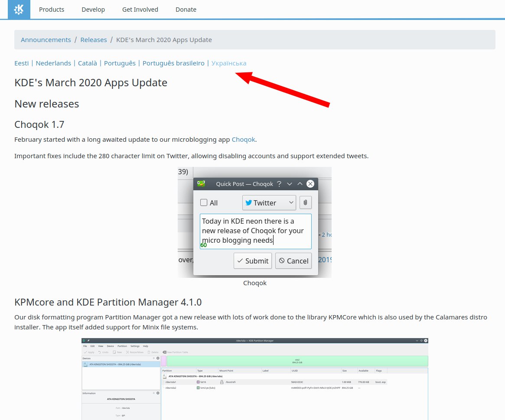
Task: Open the Get Involved menu
Action: click(x=140, y=10)
